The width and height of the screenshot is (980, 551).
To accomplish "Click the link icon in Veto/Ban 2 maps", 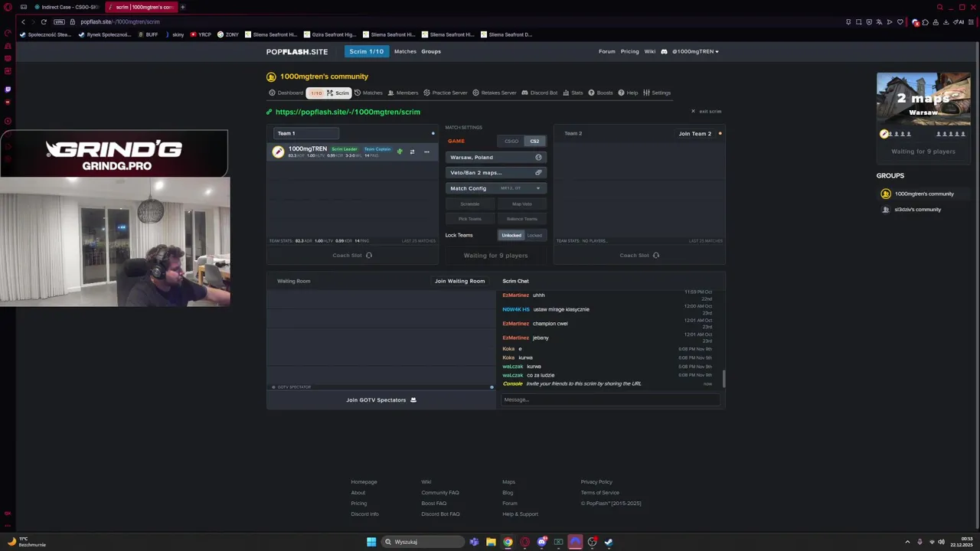I will pyautogui.click(x=538, y=173).
